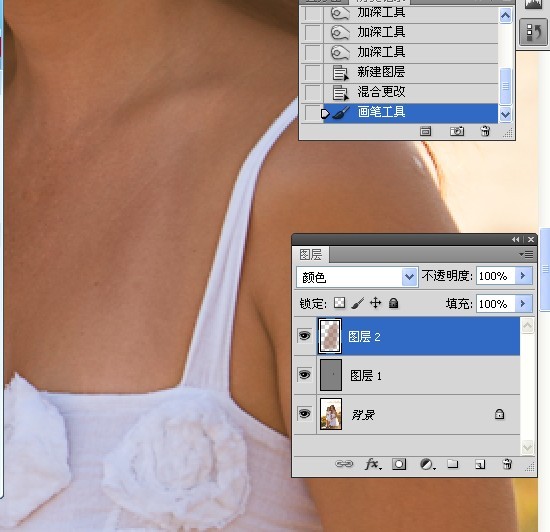
Task: Click the link layers chain icon
Action: click(x=344, y=464)
